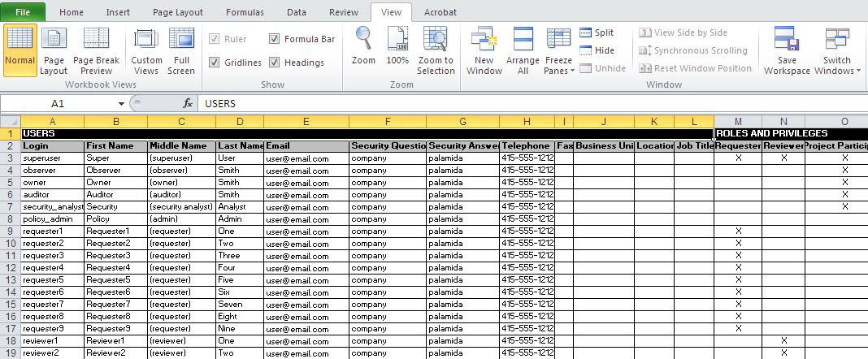Click the Hide window button
Viewport: 868px width, 359px height.
pos(597,50)
